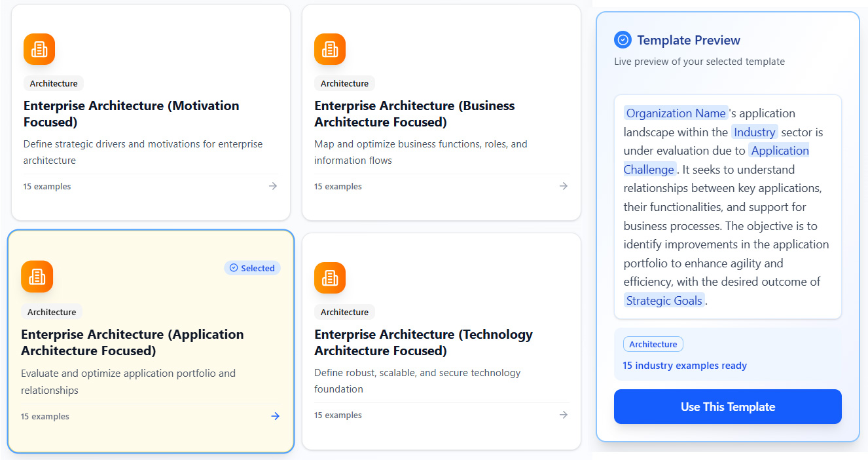868x460 pixels.
Task: Click the blue arrow on Application Architecture card
Action: pyautogui.click(x=276, y=416)
